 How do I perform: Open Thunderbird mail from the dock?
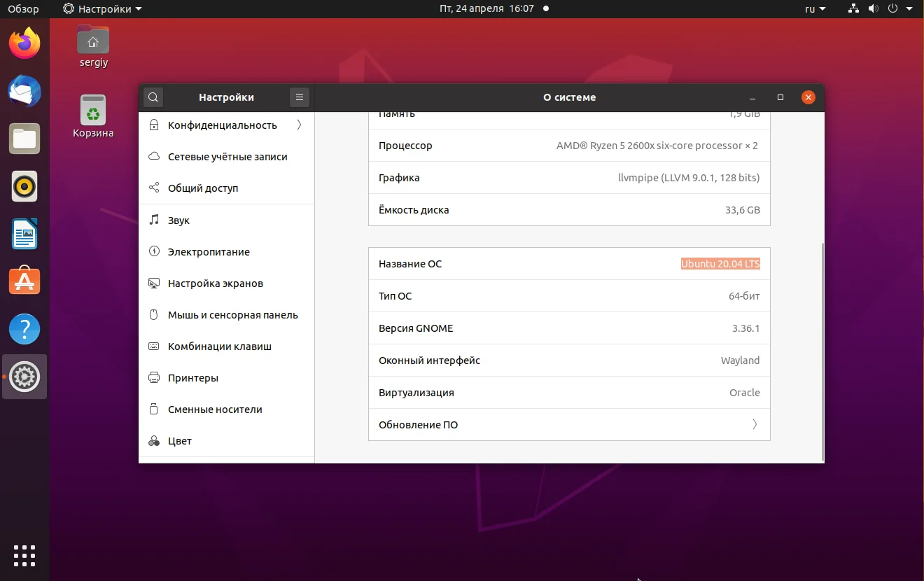pos(24,91)
